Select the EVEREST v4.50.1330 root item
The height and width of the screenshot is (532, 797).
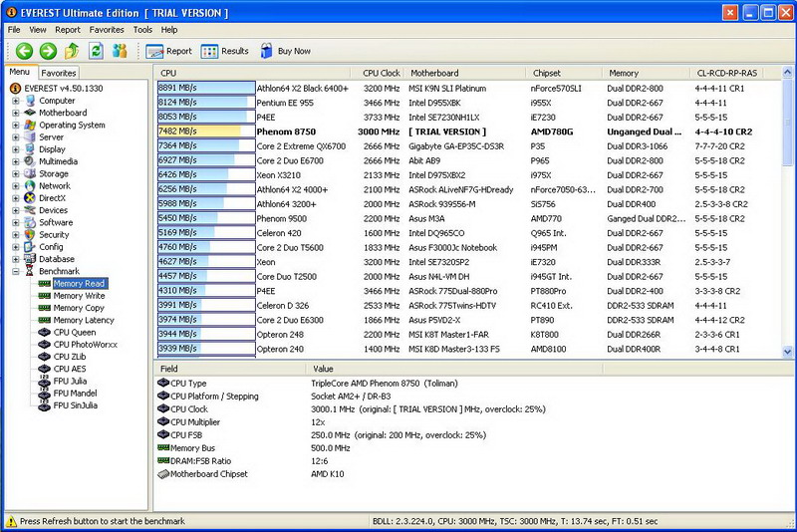click(64, 89)
